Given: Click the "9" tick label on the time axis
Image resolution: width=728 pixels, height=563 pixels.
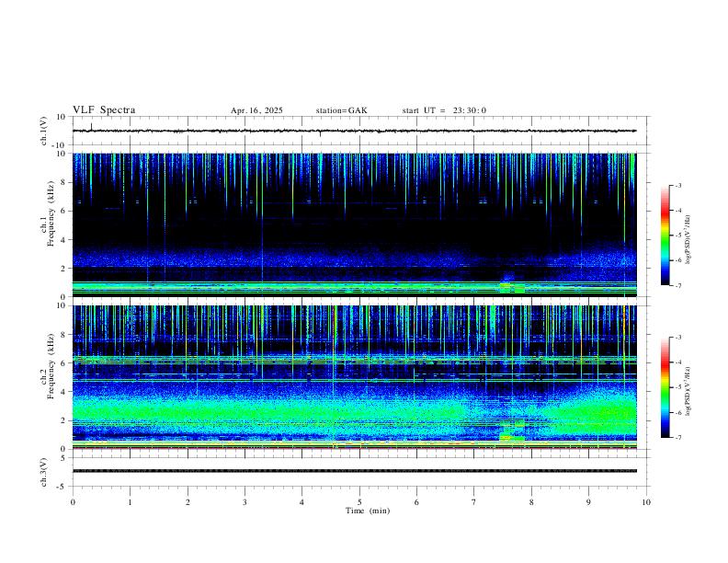Looking at the screenshot, I should [588, 502].
